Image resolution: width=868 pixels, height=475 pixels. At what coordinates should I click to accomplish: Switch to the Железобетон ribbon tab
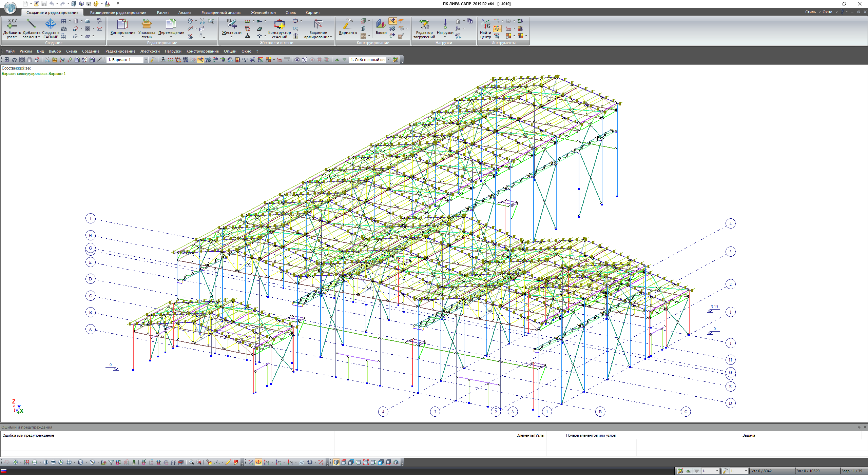(x=263, y=13)
